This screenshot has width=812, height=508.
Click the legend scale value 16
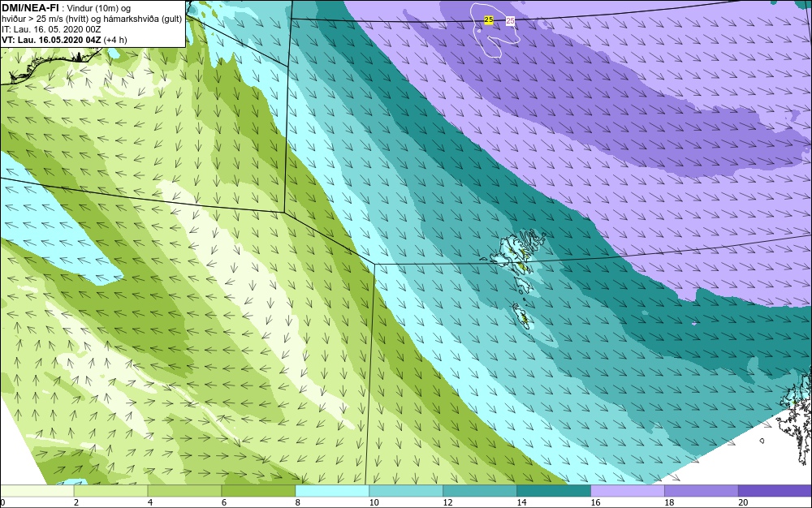(595, 502)
